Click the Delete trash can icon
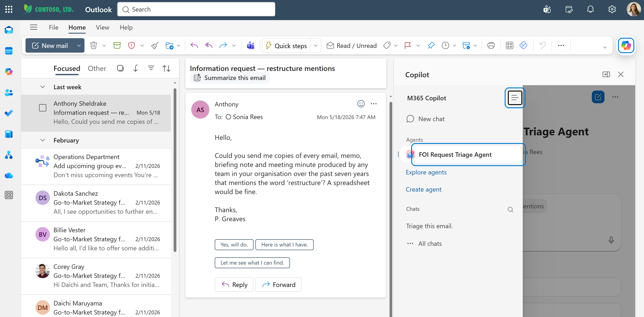Screen dimensions: 644x317 (93, 46)
